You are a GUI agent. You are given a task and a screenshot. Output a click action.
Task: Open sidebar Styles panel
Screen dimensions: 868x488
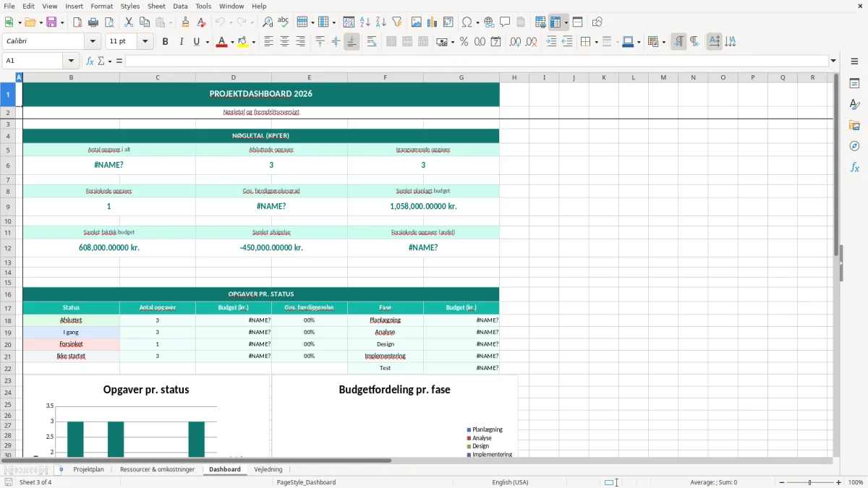click(854, 105)
